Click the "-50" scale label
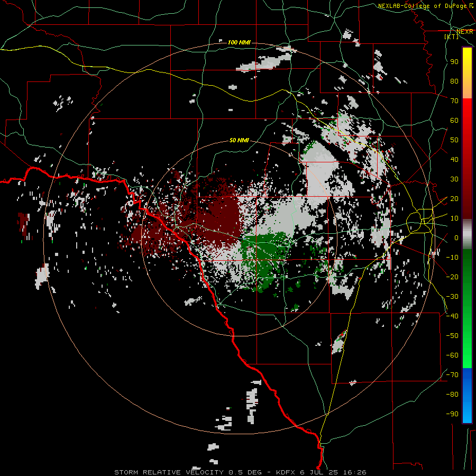The height and width of the screenshot is (476, 476). (452, 336)
